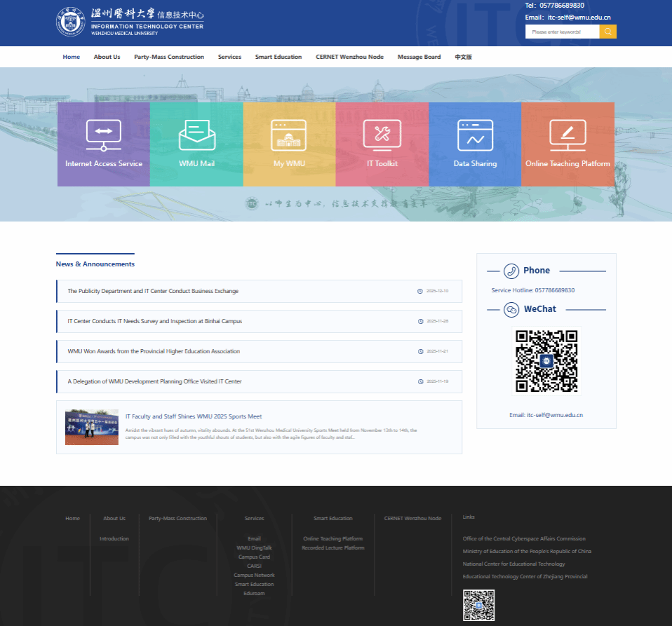Open the footer Campus Card link
672x626 pixels.
pos(254,557)
